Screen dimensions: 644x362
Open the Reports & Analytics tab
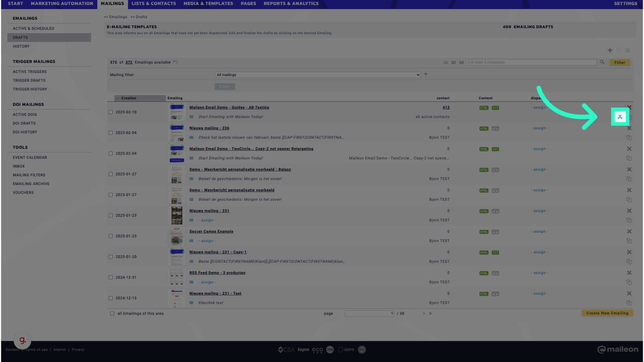(291, 4)
